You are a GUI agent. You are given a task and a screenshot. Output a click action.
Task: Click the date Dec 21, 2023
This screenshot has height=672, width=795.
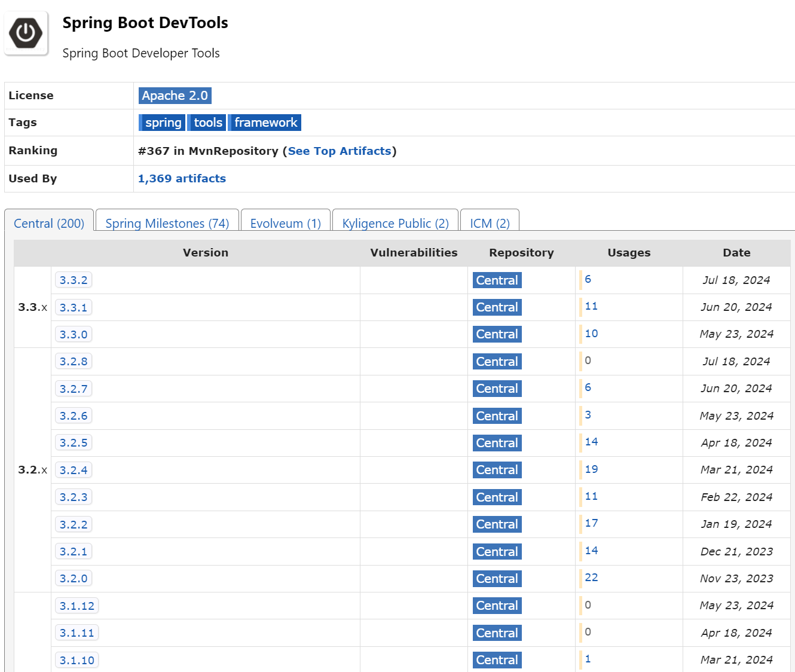[x=736, y=552]
